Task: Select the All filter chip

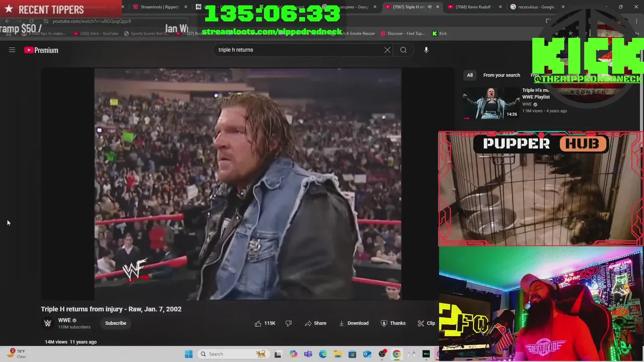Action: 470,75
